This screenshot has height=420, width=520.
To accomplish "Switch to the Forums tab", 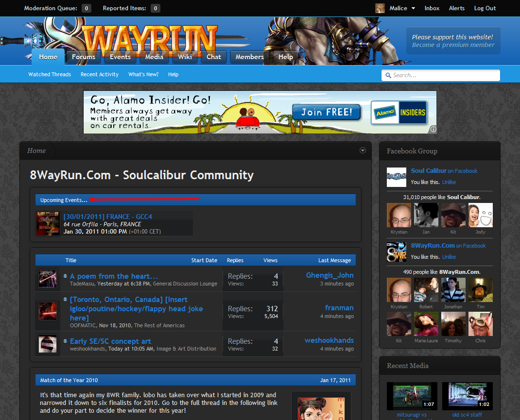I will 84,57.
